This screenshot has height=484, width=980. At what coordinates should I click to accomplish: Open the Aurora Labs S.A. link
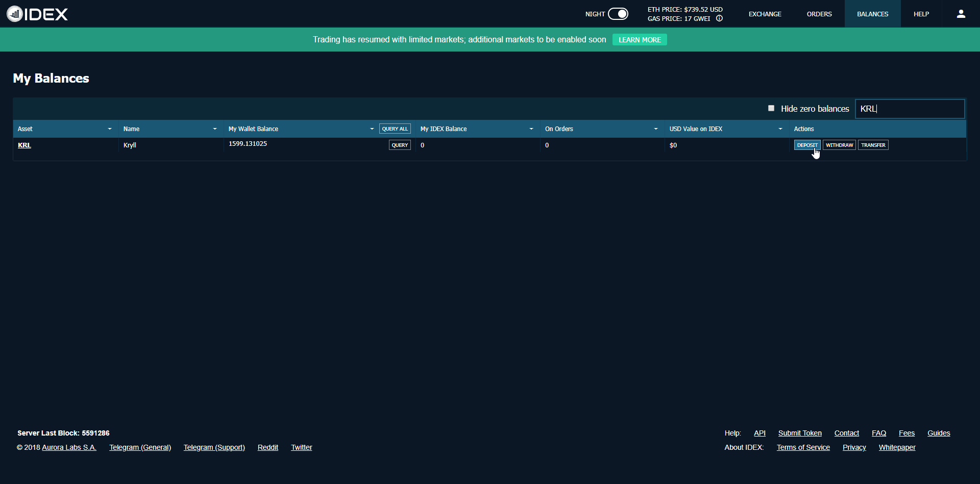click(69, 447)
